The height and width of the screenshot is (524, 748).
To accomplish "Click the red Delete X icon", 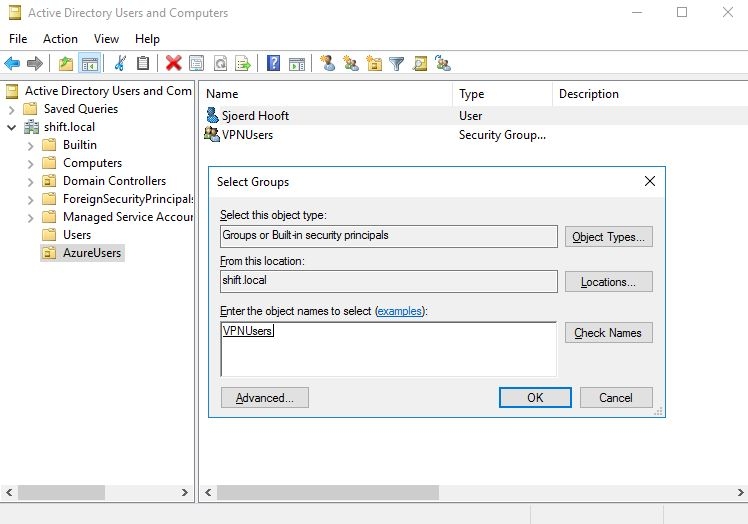I will click(174, 63).
